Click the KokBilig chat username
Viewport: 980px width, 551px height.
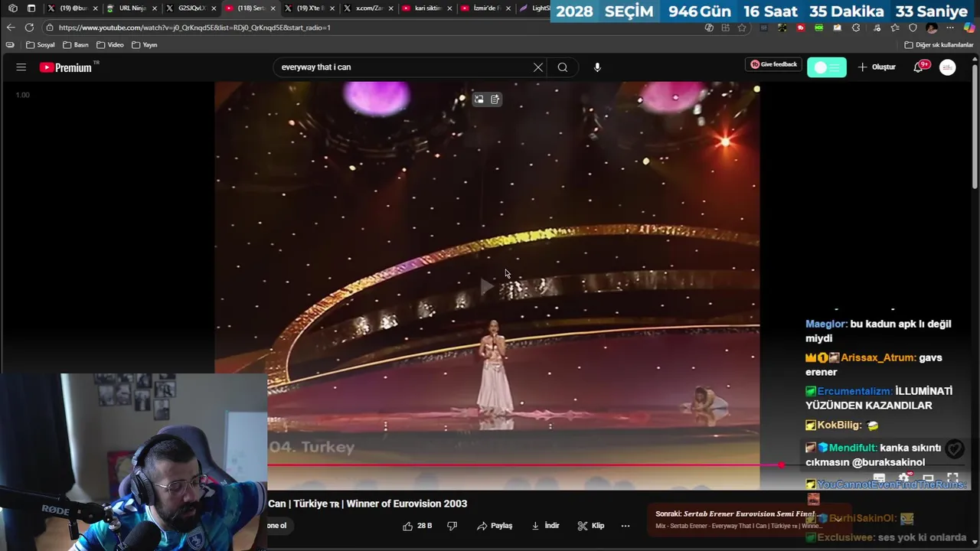pos(840,425)
